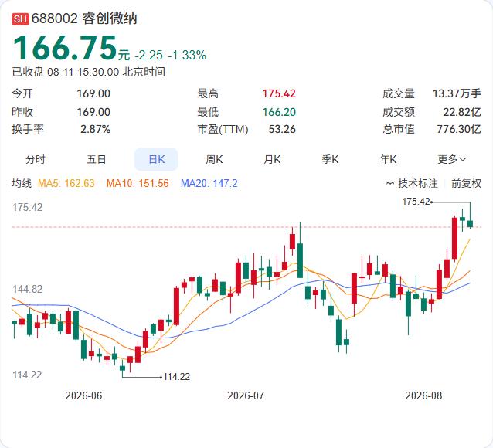Screen dimensions: 493x448
Task: Switch to the 五日 five-day tab
Action: click(x=97, y=159)
